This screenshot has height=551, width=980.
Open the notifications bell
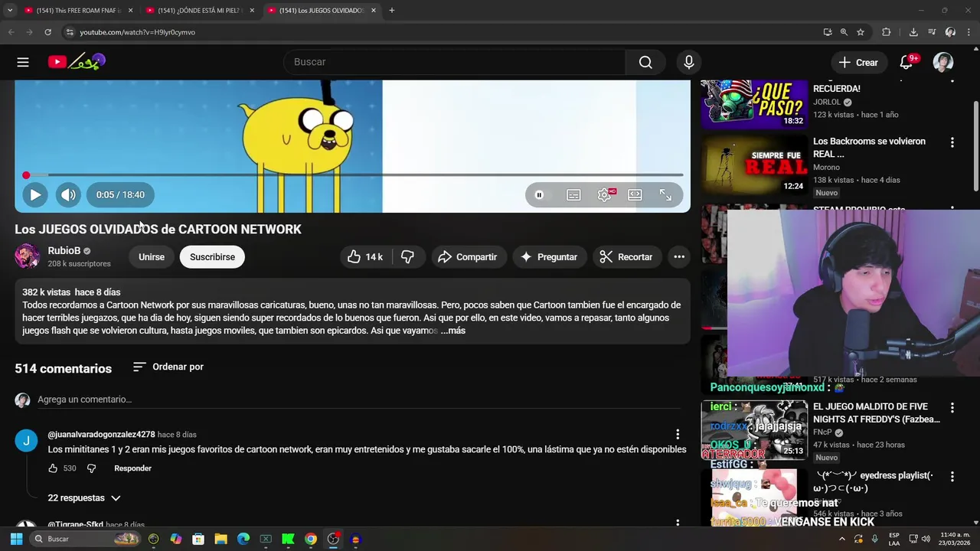click(906, 62)
